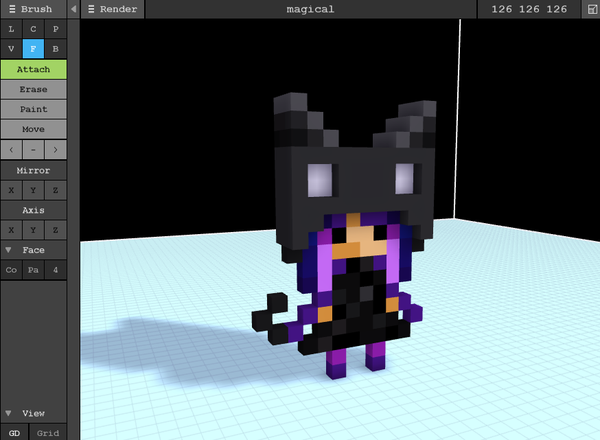Viewport: 600px width, 440px height.
Task: Open the Render tab
Action: click(112, 9)
